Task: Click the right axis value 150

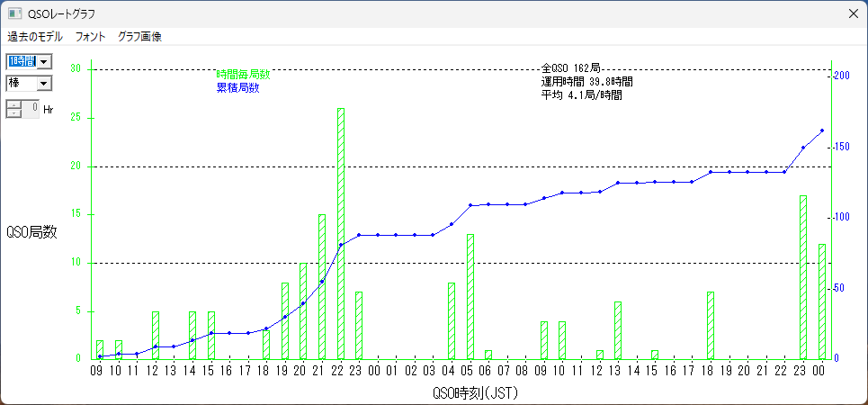Action: (844, 147)
